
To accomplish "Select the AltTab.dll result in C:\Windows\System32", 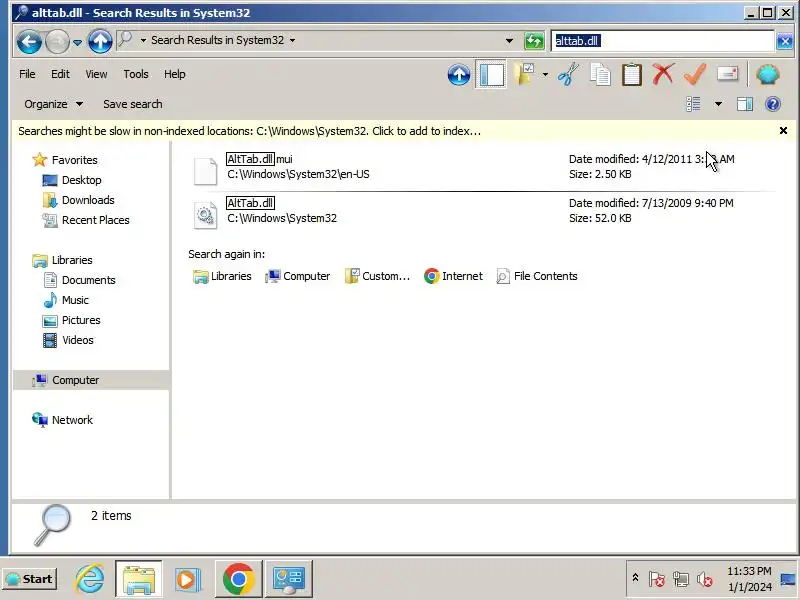I will [x=482, y=212].
